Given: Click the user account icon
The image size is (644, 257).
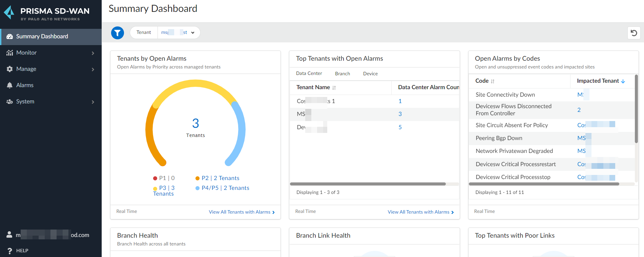Looking at the screenshot, I should pos(9,235).
